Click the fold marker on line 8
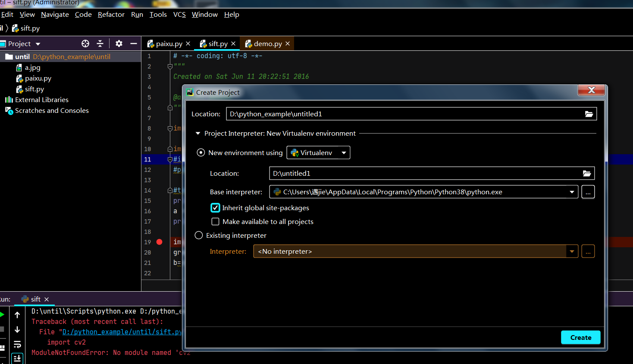 (x=170, y=128)
